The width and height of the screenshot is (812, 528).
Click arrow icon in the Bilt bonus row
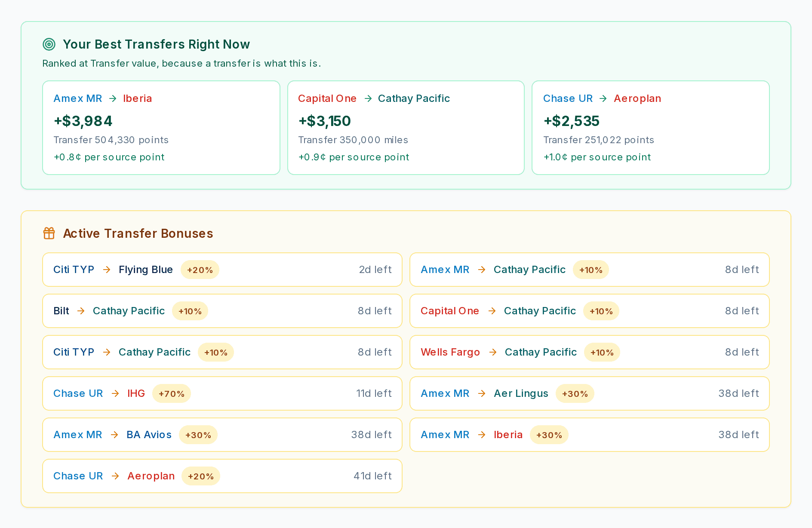[x=81, y=311]
